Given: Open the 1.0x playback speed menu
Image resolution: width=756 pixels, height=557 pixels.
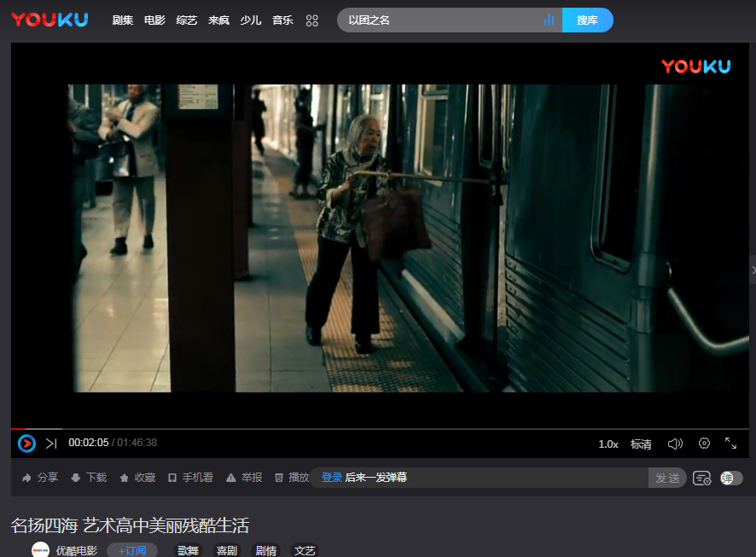Looking at the screenshot, I should pos(608,444).
